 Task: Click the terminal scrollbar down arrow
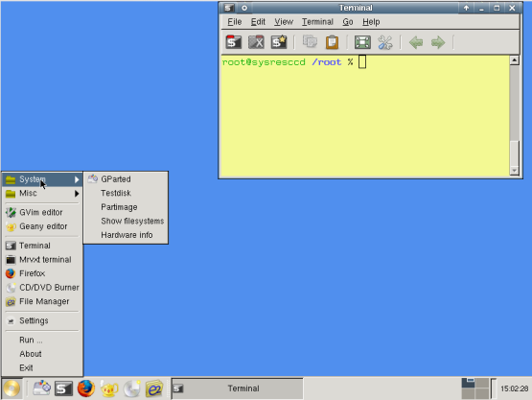(515, 171)
